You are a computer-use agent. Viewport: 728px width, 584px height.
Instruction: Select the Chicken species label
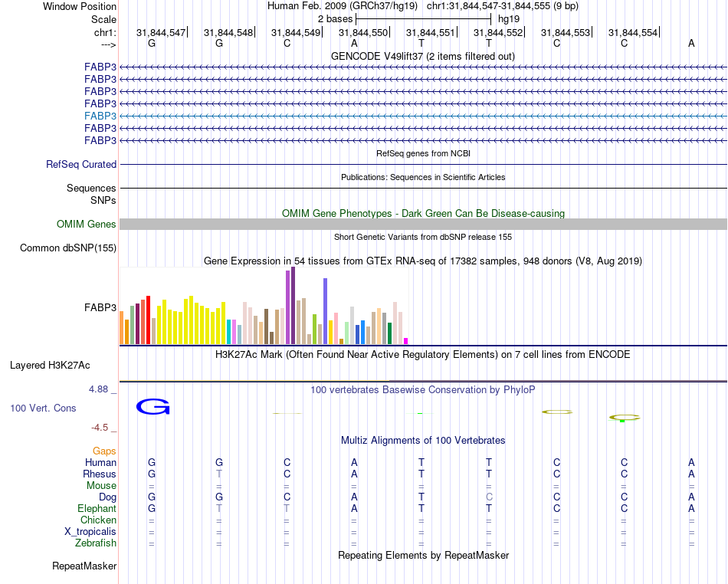tap(98, 520)
